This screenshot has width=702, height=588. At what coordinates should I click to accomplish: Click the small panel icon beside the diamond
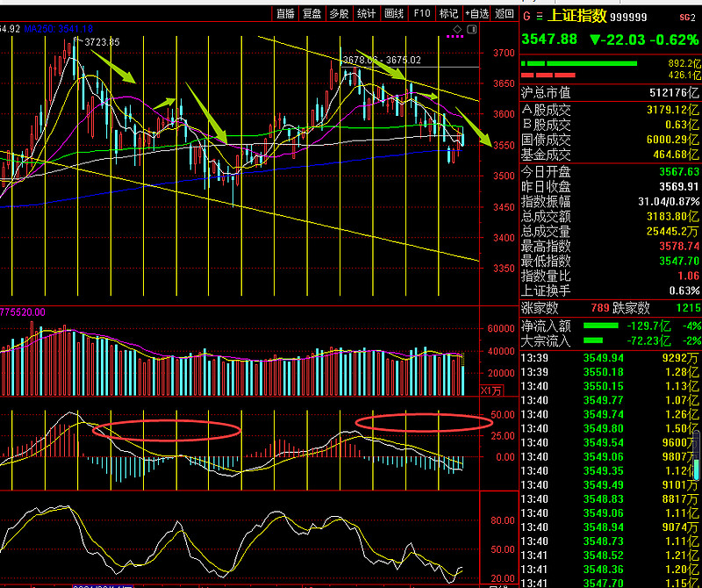473,30
